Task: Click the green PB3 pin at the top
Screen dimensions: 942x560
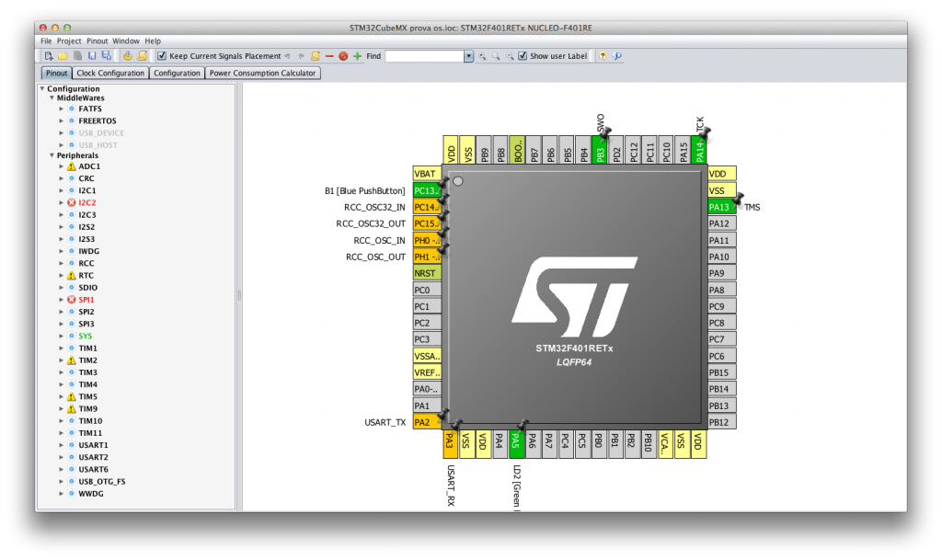Action: click(599, 150)
